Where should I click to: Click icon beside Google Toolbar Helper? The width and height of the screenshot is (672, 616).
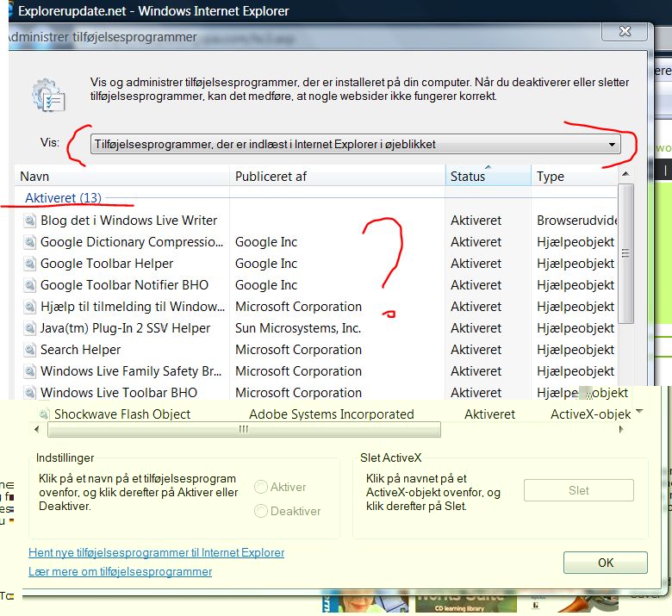pos(29,264)
